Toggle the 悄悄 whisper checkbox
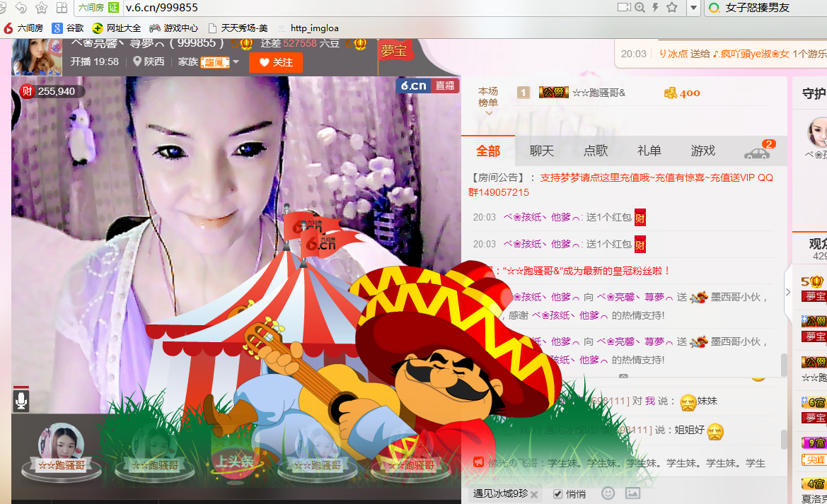The height and width of the screenshot is (504, 827). click(x=557, y=494)
